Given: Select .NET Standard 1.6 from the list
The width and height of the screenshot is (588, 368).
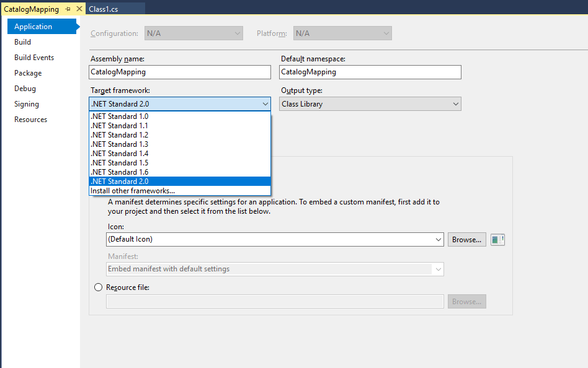Looking at the screenshot, I should (x=120, y=172).
